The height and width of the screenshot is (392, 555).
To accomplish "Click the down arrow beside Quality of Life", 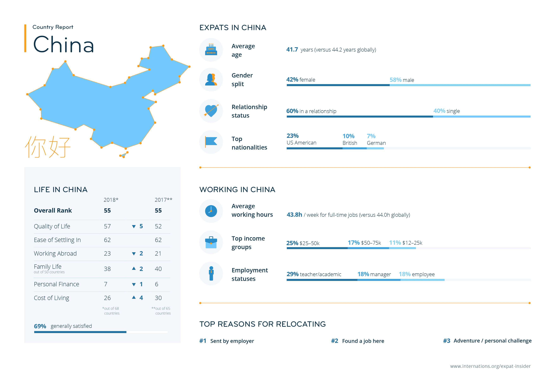I will (134, 227).
